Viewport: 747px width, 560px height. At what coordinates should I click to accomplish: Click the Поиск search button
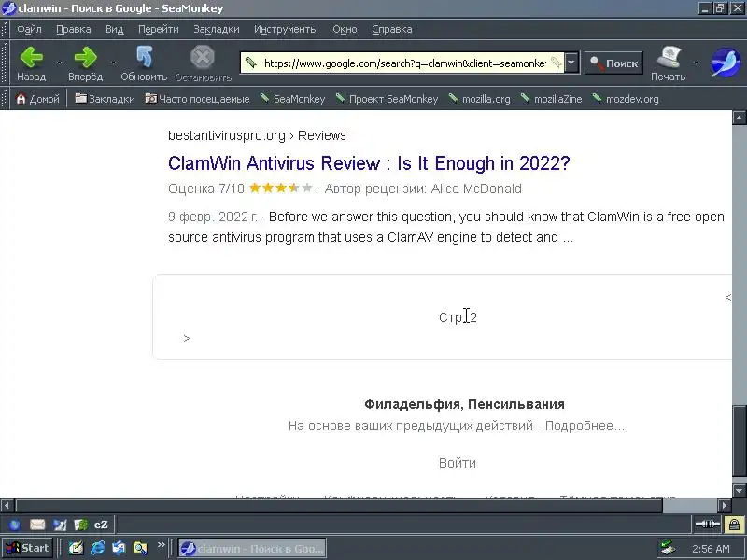tap(613, 63)
